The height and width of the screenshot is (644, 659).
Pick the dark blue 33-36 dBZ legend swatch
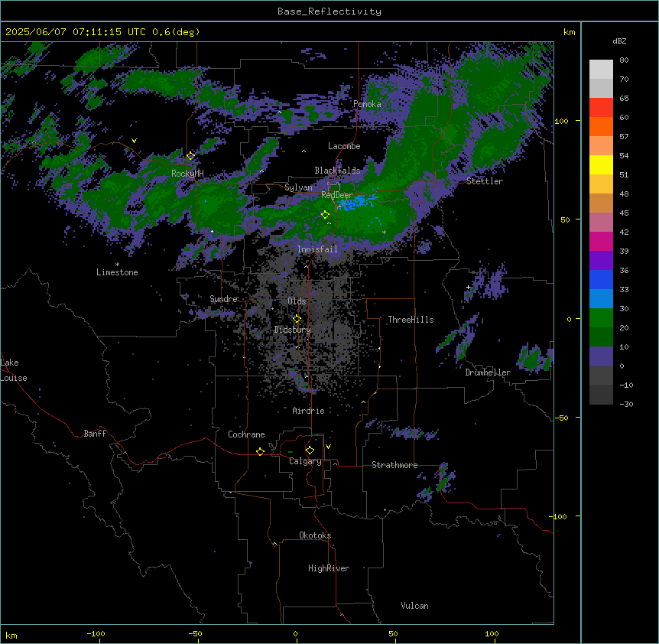(601, 279)
